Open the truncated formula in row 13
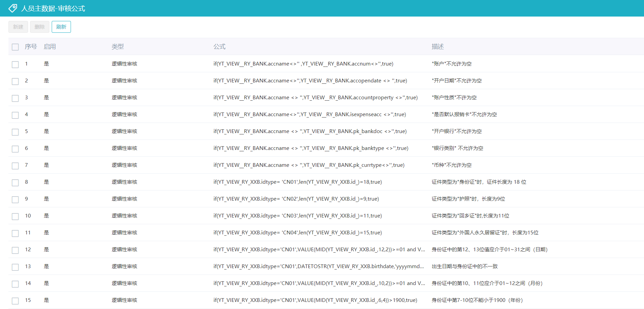The height and width of the screenshot is (309, 644). pyautogui.click(x=319, y=266)
